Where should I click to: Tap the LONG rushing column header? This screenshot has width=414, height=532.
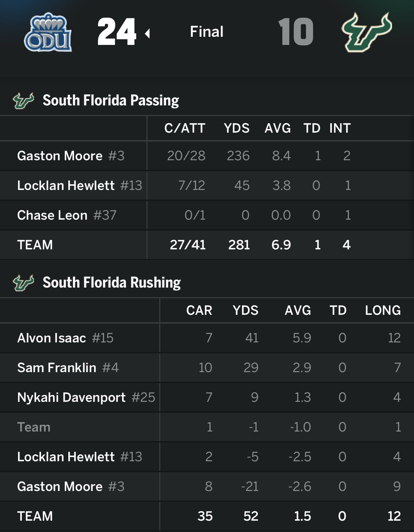tap(383, 311)
